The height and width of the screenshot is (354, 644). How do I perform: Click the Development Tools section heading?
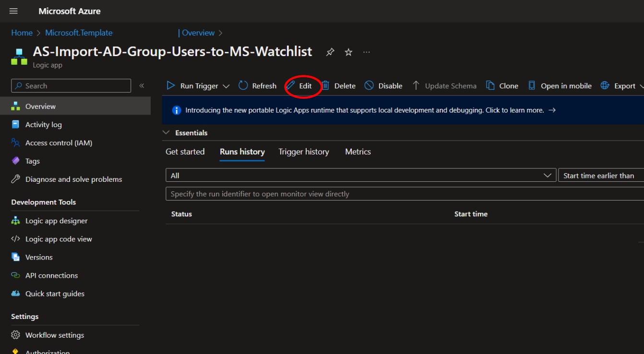[44, 202]
